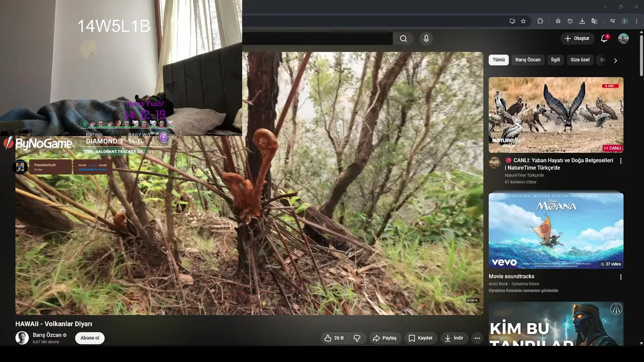
Task: Click the page scrollbar down arrow
Action: click(641, 343)
